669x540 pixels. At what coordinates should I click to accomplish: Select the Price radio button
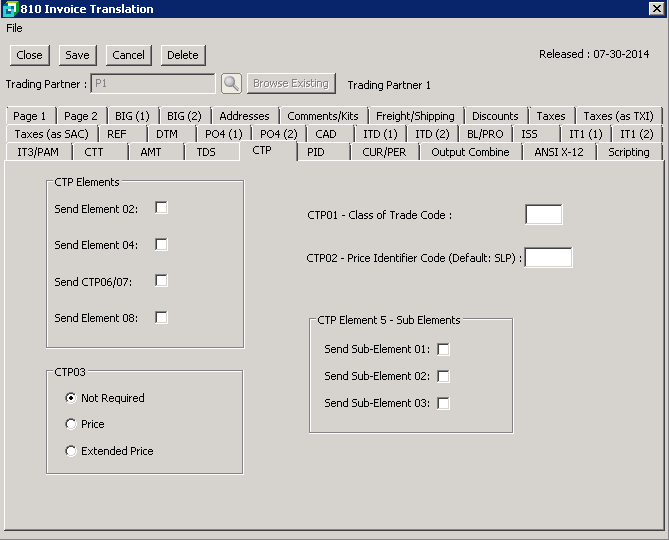[x=71, y=424]
